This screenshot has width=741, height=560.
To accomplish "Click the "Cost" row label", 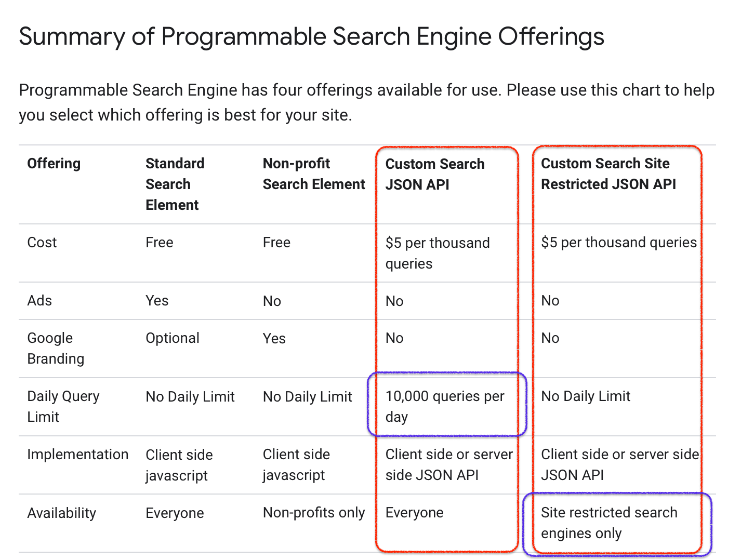I will pyautogui.click(x=42, y=243).
